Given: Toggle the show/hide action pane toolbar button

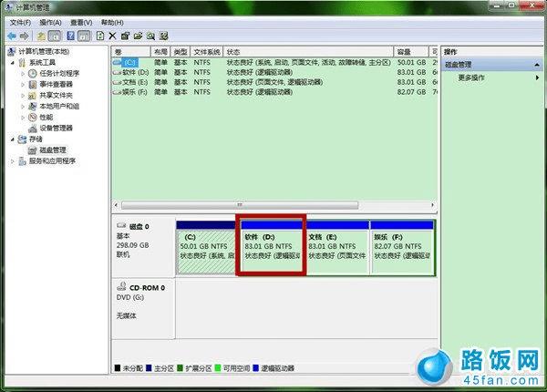Looking at the screenshot, I should pos(84,36).
